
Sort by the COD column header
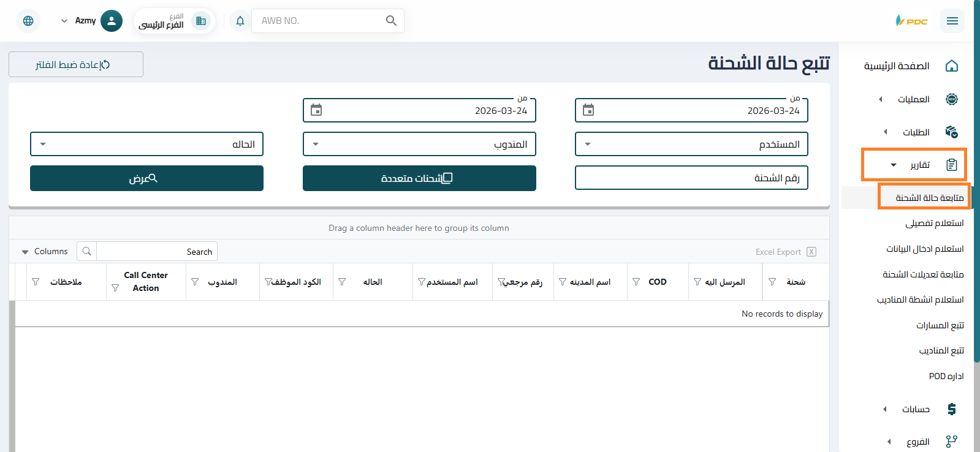pos(658,282)
